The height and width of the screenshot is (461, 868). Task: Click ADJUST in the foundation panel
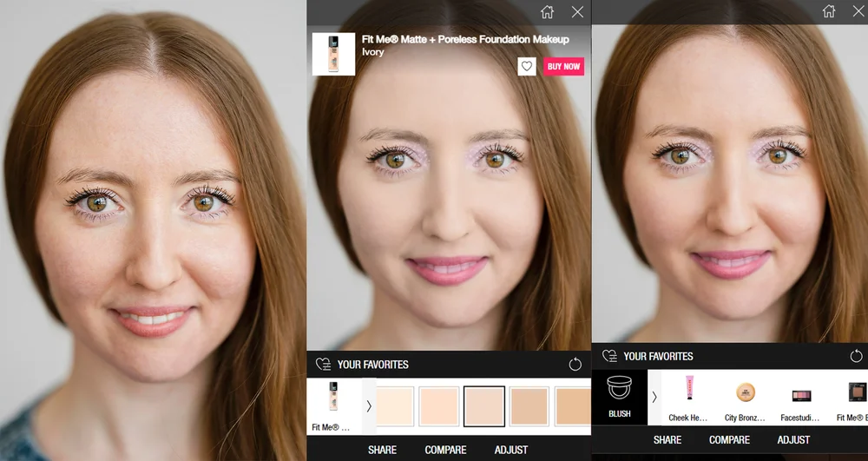pyautogui.click(x=511, y=450)
